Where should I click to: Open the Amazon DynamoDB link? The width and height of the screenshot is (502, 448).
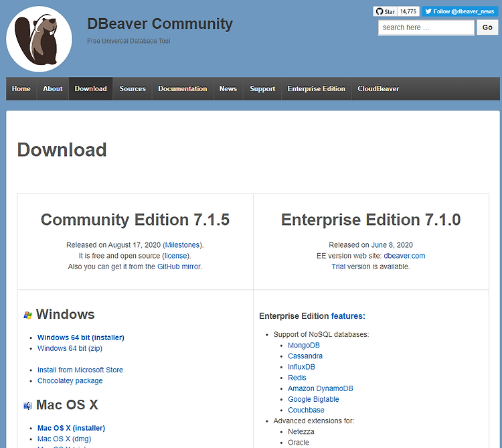pos(320,388)
